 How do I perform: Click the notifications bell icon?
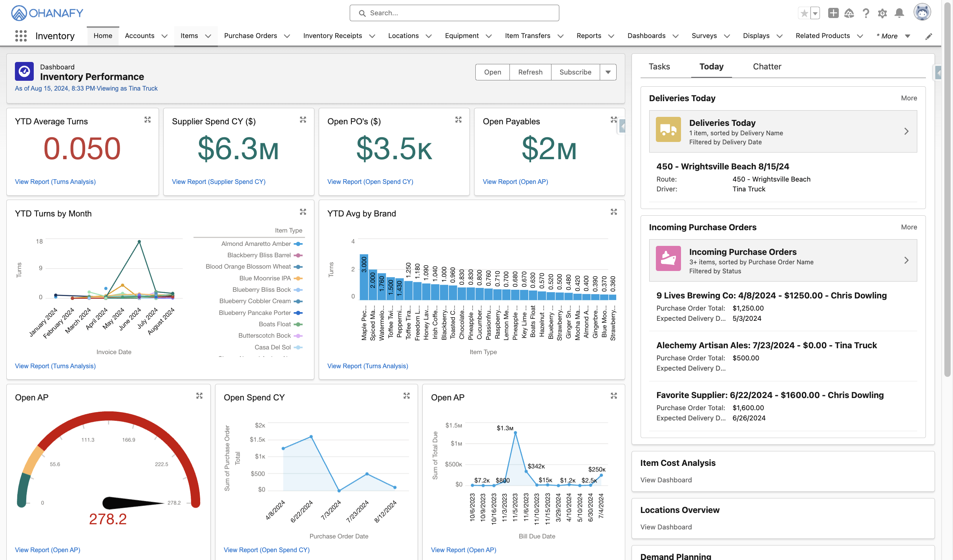point(899,13)
